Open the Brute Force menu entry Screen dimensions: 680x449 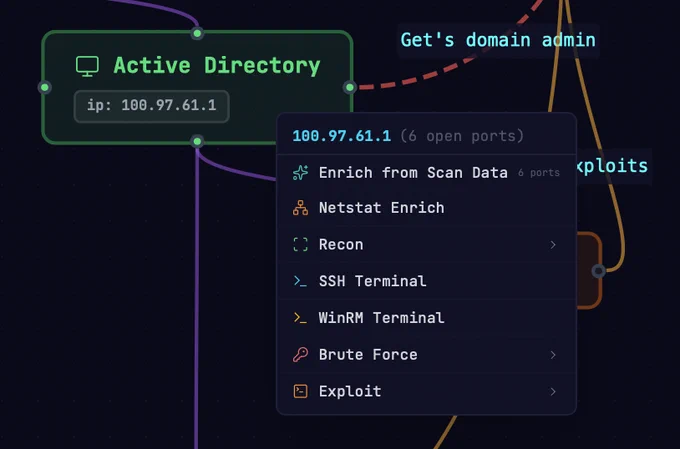[426, 355]
